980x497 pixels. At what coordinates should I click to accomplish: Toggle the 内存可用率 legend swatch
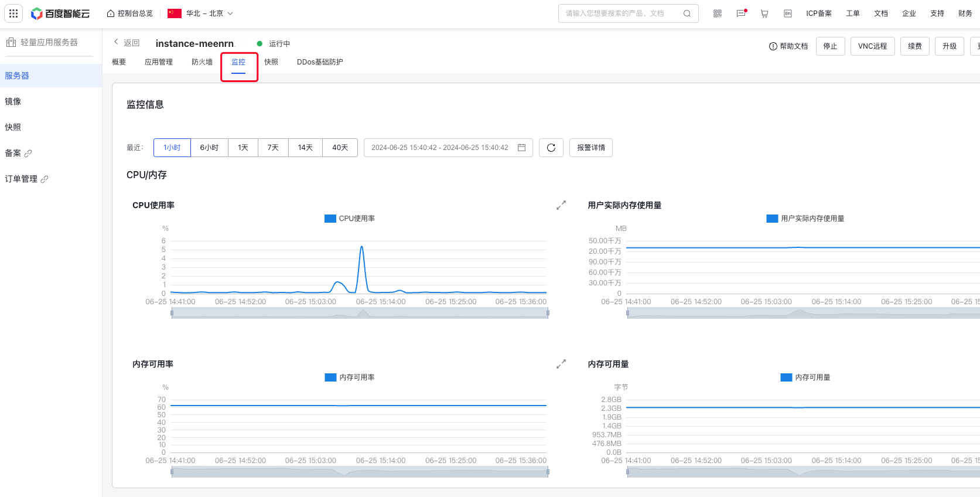point(330,377)
